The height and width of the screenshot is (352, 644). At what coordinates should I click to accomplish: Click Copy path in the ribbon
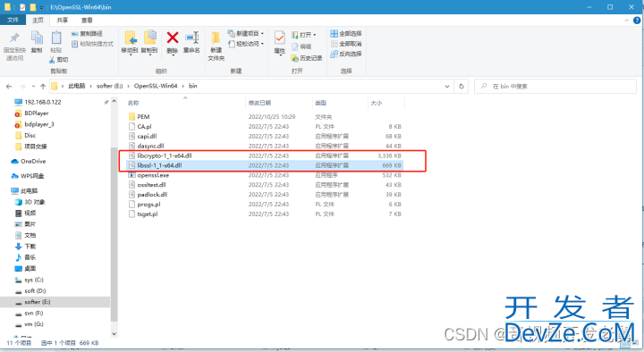(x=87, y=34)
